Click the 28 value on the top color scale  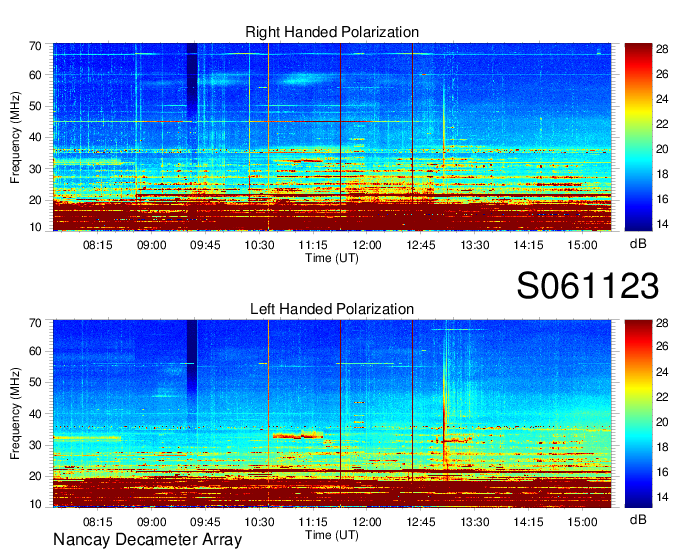pyautogui.click(x=662, y=49)
